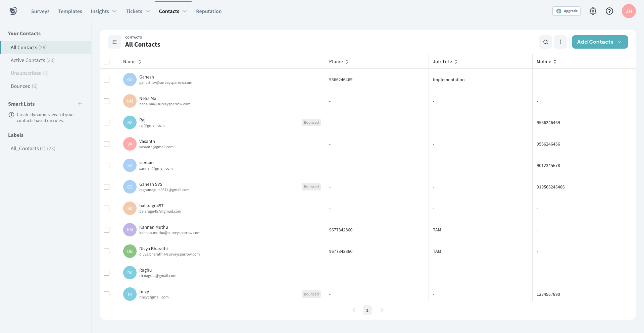Go to next page arrow
644x333 pixels.
pos(382,310)
